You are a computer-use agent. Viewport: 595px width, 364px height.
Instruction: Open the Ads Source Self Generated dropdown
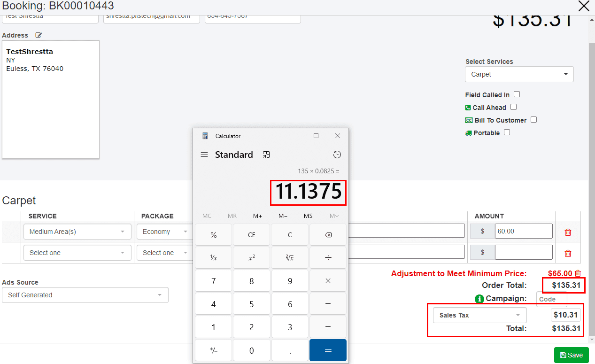pos(85,295)
